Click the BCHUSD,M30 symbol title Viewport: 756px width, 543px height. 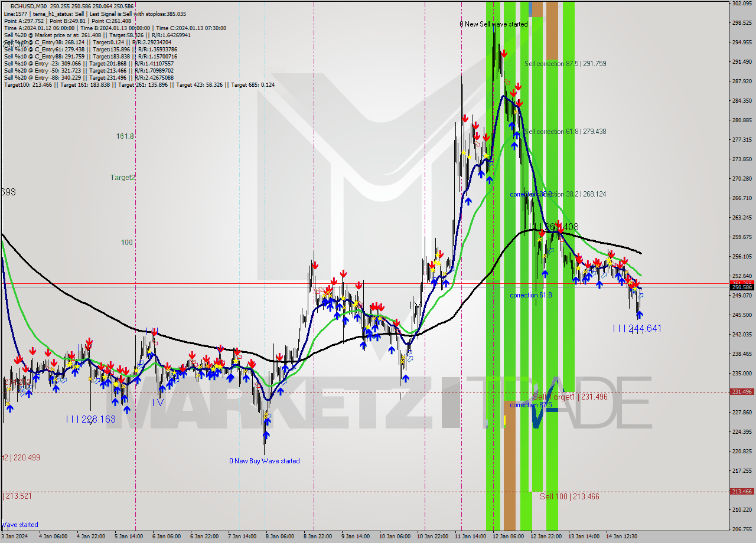click(x=29, y=6)
